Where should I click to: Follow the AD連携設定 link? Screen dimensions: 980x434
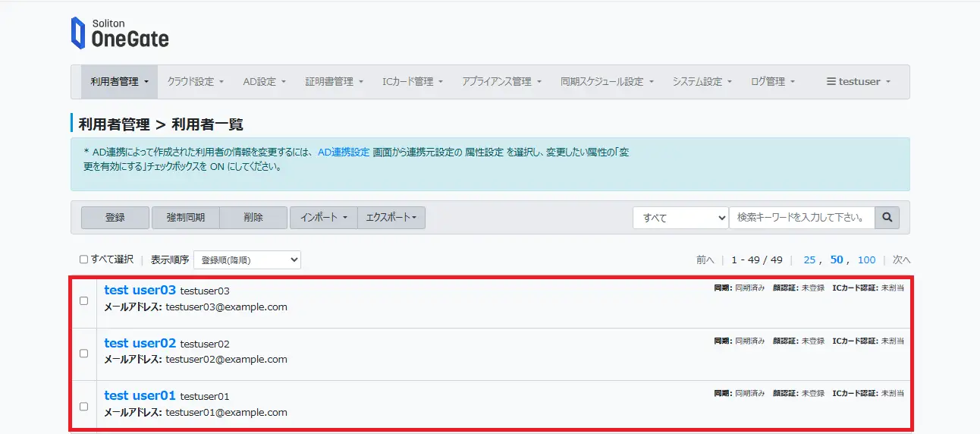344,153
